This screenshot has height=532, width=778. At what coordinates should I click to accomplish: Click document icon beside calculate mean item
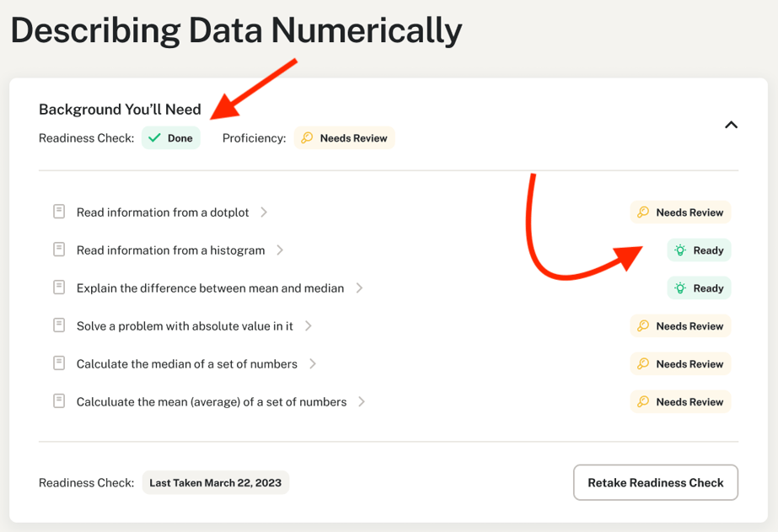point(59,401)
